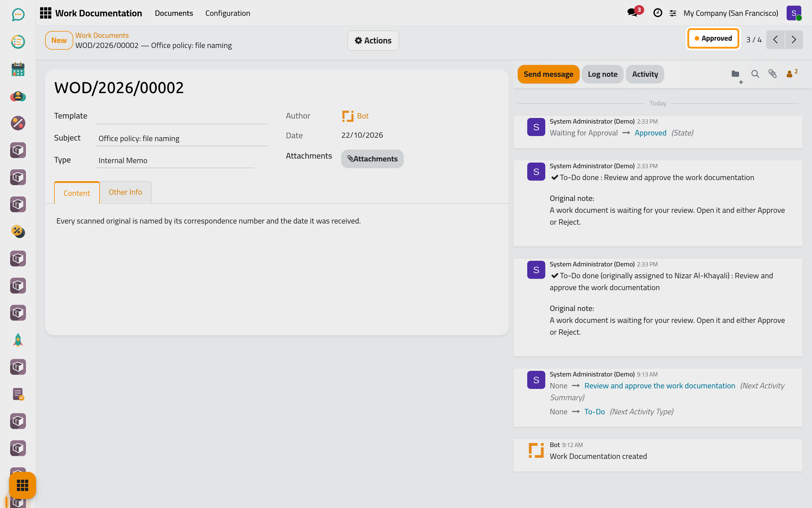Open the Template dropdown field
This screenshot has height=508, width=812.
click(x=182, y=116)
